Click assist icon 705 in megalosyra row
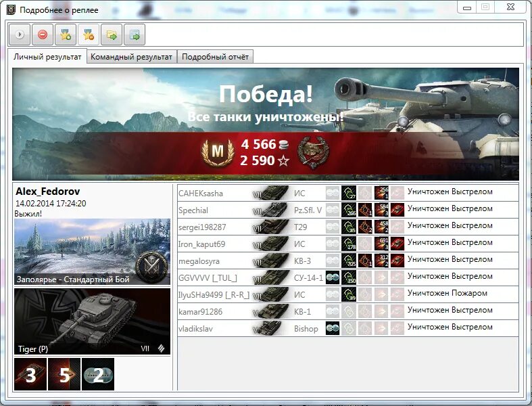 click(349, 261)
